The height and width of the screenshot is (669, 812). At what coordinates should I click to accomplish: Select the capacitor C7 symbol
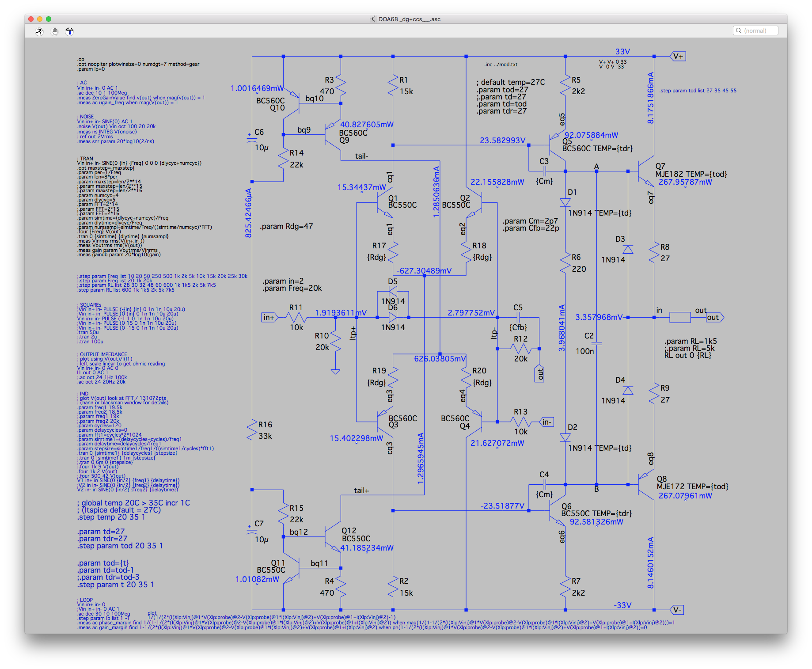point(252,532)
